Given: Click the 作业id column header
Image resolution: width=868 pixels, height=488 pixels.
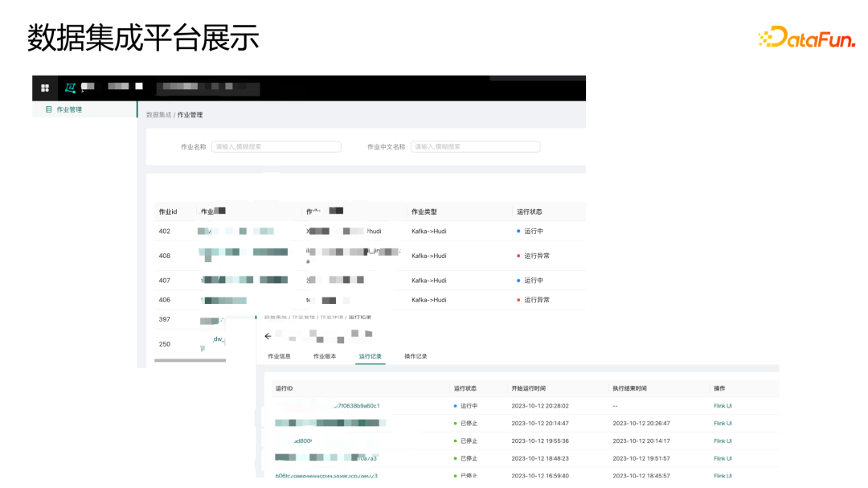Looking at the screenshot, I should pos(168,211).
